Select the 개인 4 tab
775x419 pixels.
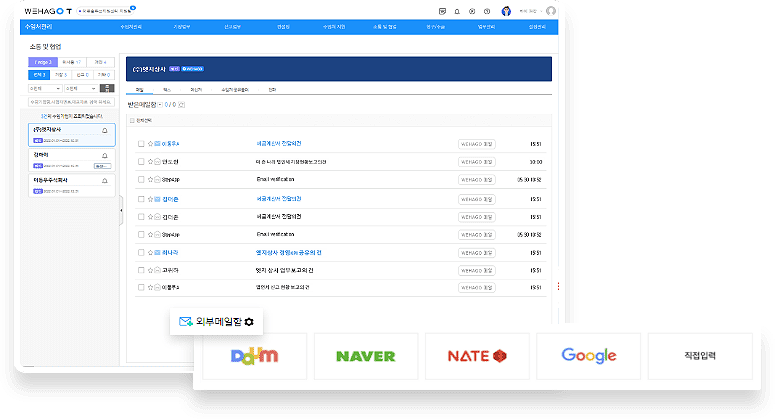(100, 62)
